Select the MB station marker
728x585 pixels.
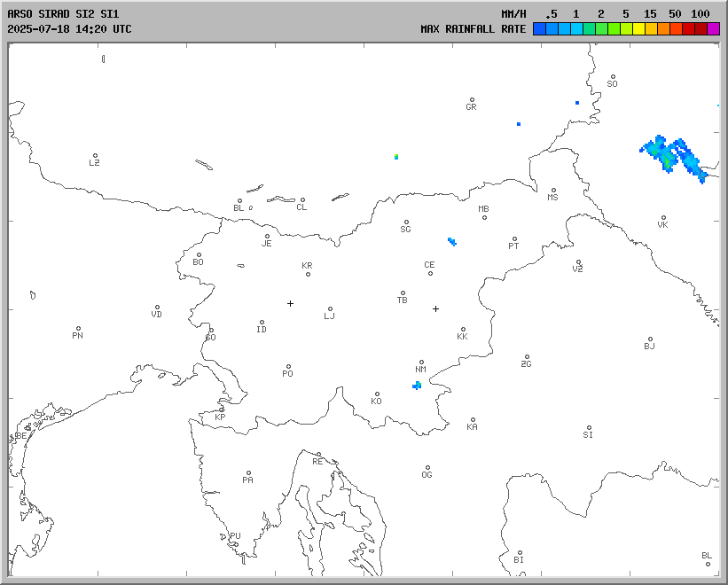[484, 217]
